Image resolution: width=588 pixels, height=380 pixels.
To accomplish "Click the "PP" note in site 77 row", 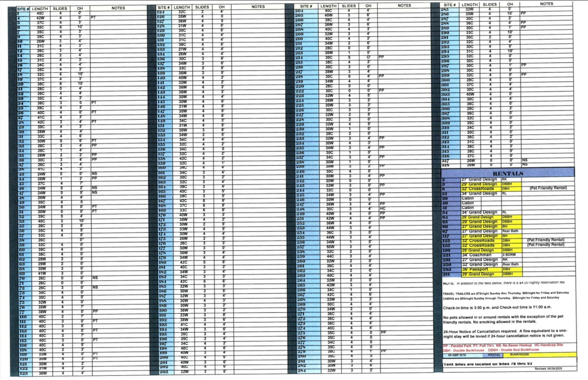I will 95,311.
